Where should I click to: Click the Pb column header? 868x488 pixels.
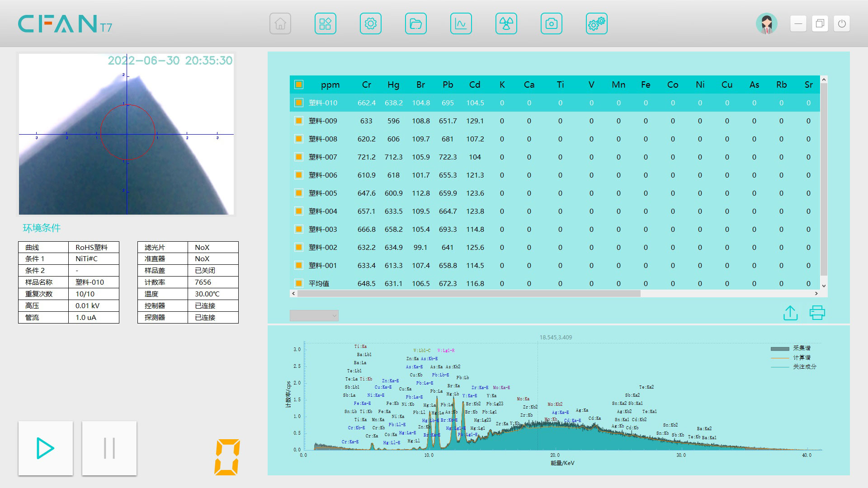(448, 84)
